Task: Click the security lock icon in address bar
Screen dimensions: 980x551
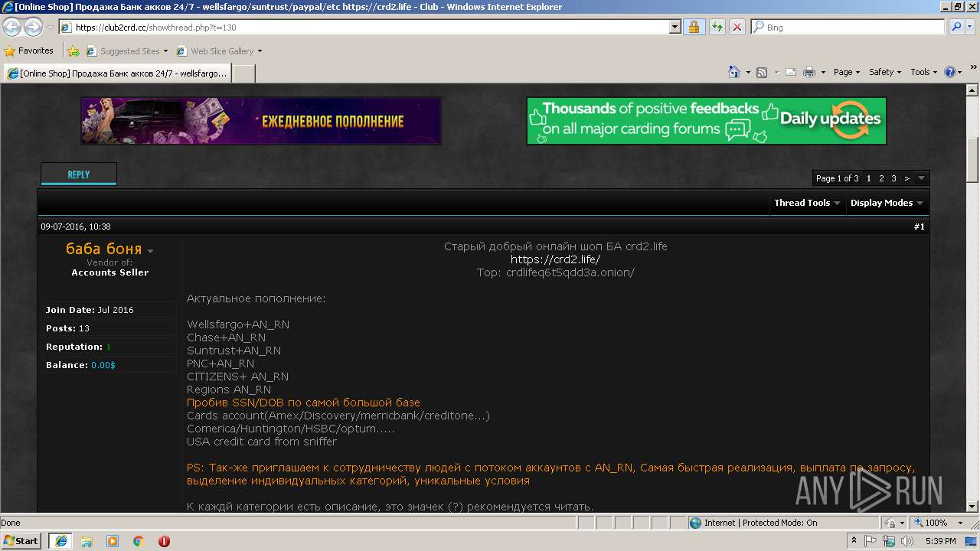Action: 694,27
